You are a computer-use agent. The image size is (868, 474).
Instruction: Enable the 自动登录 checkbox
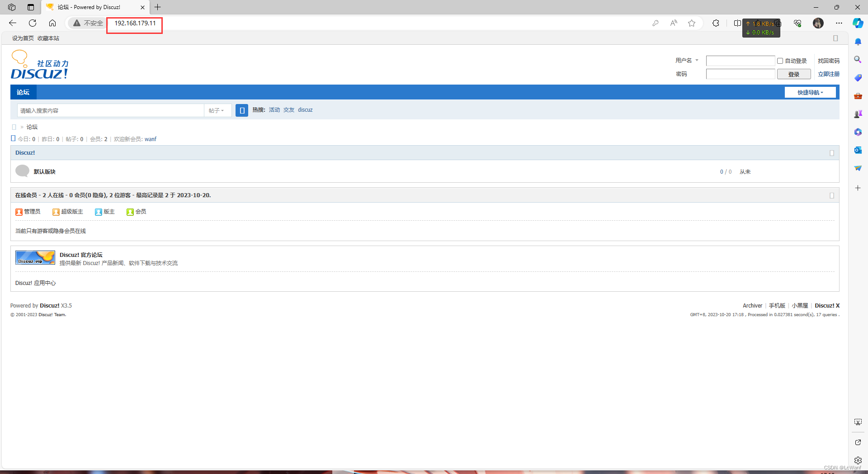[780, 61]
